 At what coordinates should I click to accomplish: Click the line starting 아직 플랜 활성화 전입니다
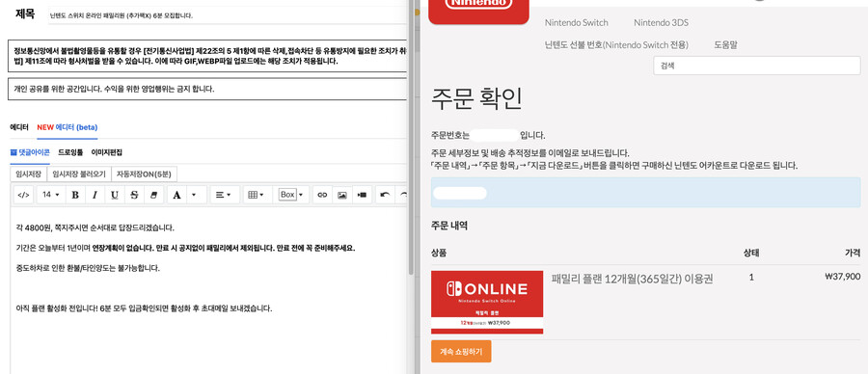pos(144,308)
